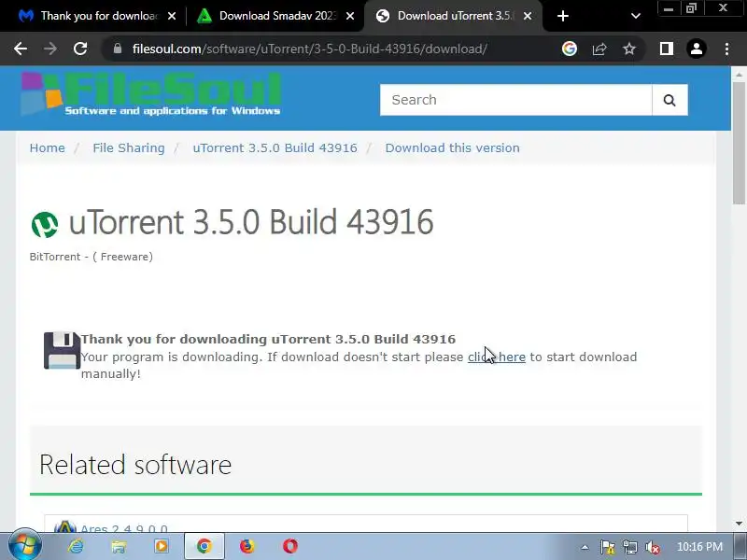Viewport: 747px width, 560px height.
Task: Go back using the browser back arrow
Action: 21,49
